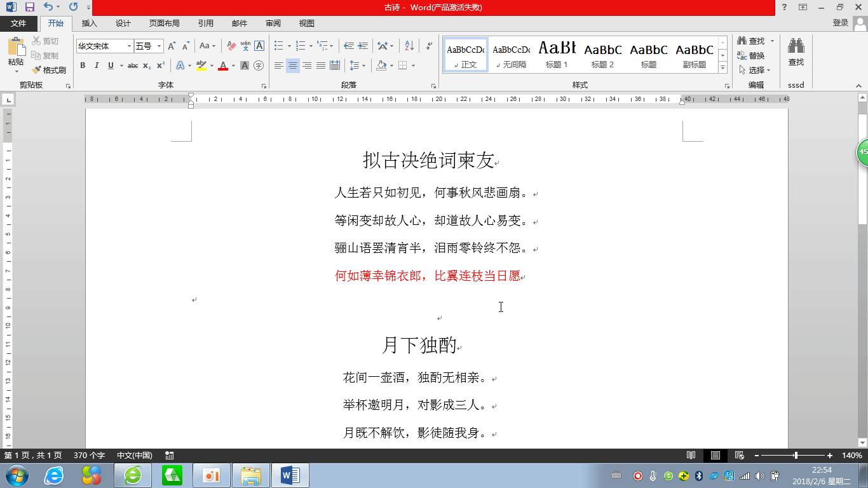This screenshot has height=488, width=868.
Task: Enable bullet list formatting
Action: coord(277,46)
